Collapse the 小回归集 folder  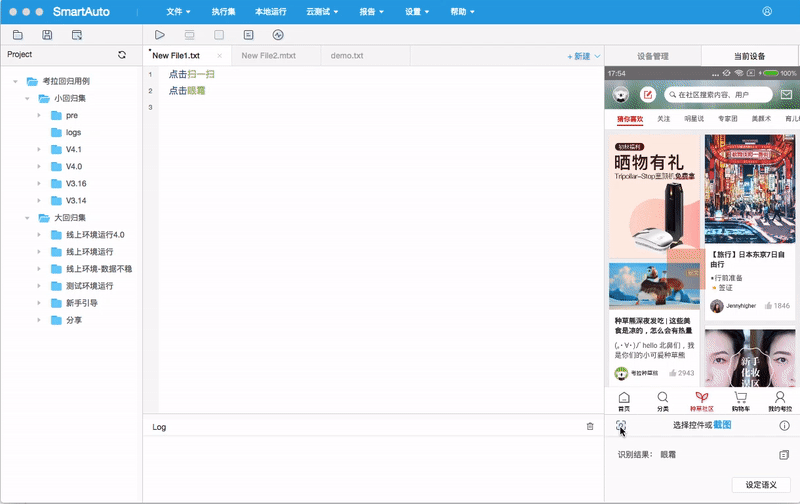27,98
